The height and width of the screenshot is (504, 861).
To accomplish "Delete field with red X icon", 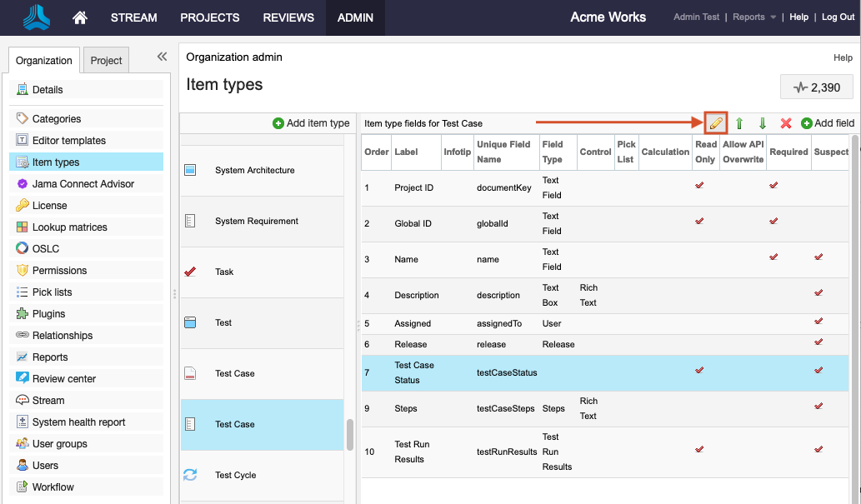I will pyautogui.click(x=786, y=123).
